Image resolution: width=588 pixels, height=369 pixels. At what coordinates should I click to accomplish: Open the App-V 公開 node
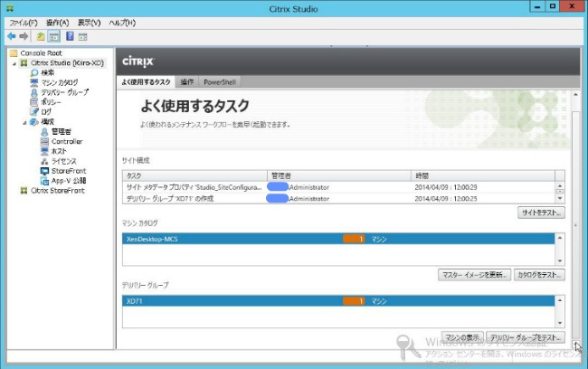tap(69, 181)
